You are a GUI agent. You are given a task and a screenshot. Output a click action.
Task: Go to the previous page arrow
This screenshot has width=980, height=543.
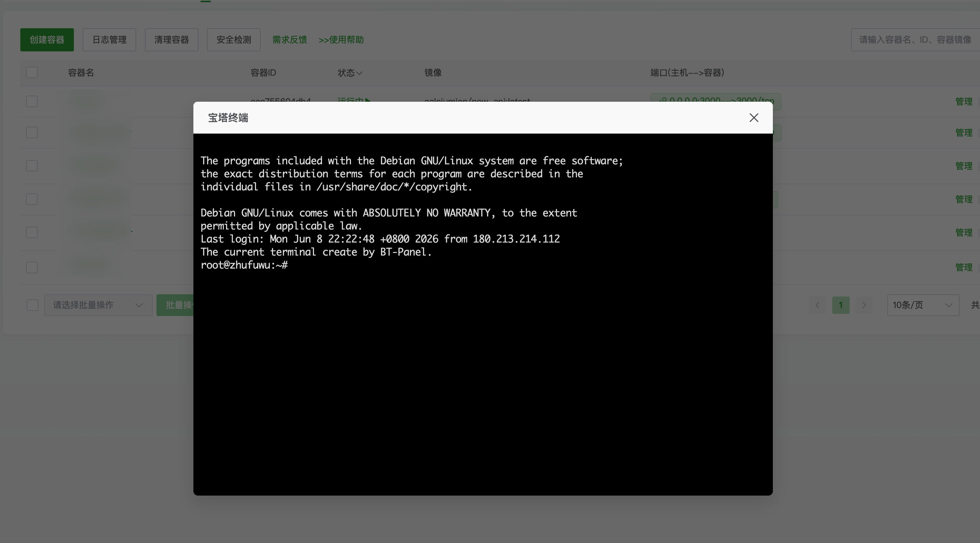817,305
